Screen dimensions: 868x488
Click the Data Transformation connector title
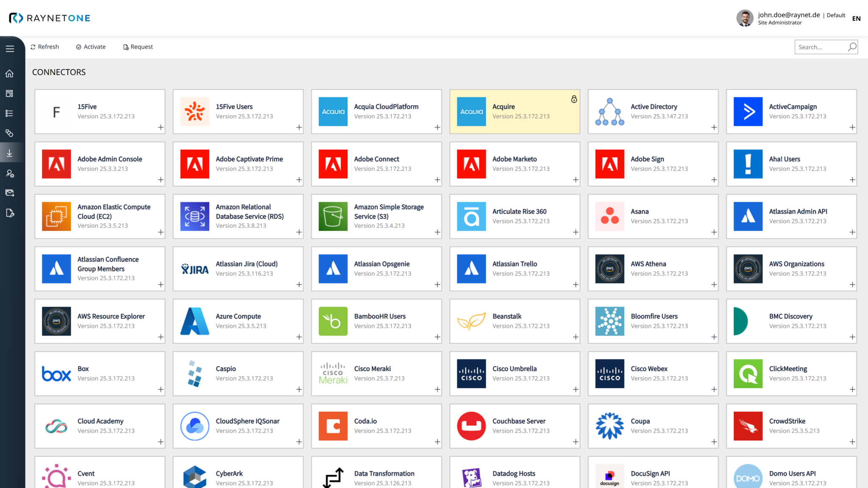coord(384,474)
